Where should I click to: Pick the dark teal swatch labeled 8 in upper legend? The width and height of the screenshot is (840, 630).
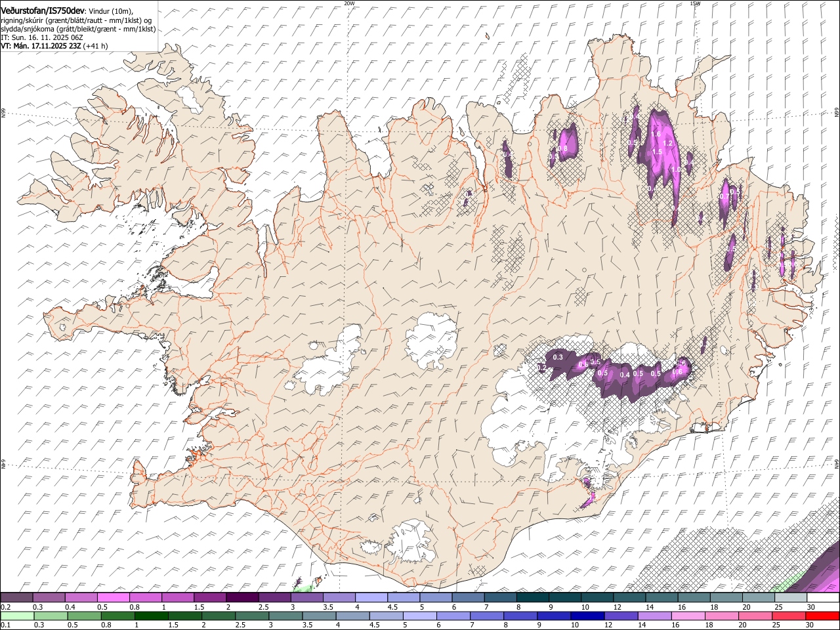pyautogui.click(x=532, y=598)
